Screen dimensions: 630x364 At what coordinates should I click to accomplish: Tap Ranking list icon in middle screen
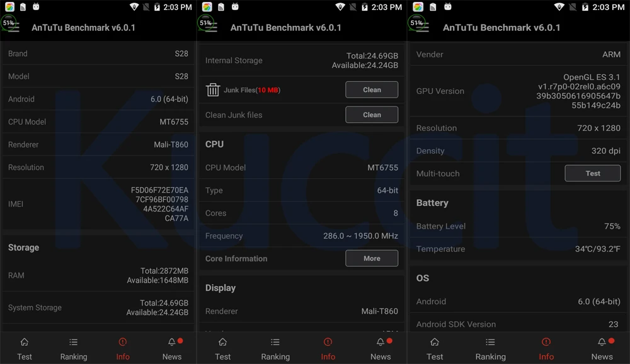coord(275,342)
